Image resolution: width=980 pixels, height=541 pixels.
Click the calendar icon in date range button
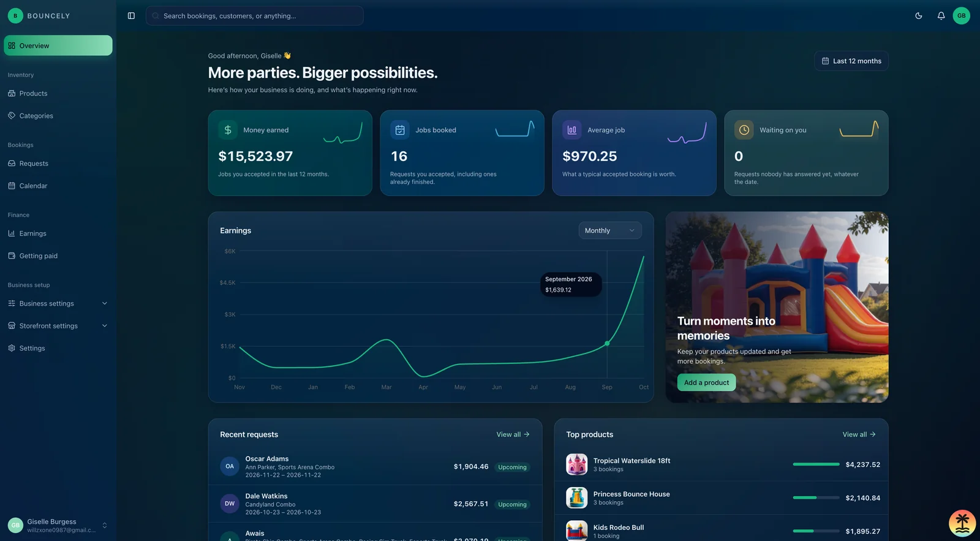[x=825, y=61]
